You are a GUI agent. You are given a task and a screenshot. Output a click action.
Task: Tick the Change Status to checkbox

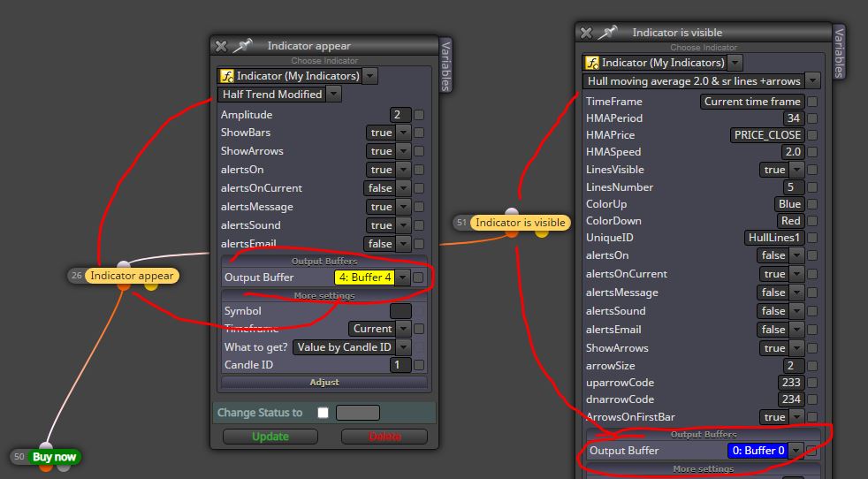[324, 413]
